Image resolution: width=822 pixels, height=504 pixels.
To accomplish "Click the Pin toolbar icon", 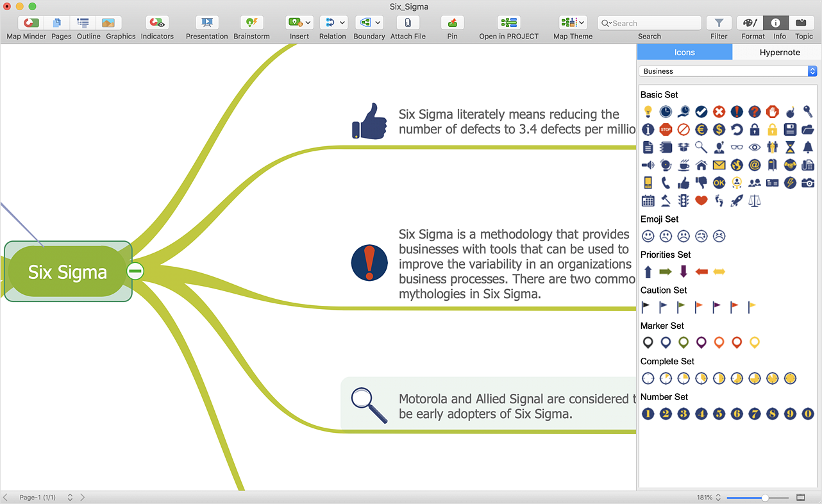I will (x=452, y=23).
